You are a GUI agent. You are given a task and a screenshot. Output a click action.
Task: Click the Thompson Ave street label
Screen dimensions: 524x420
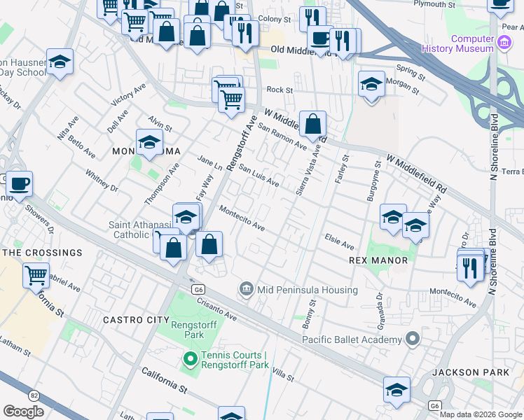[x=162, y=183]
